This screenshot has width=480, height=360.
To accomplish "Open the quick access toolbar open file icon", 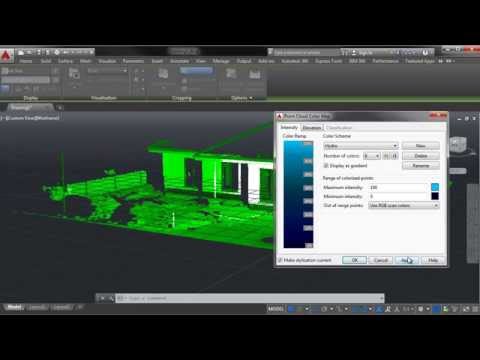I will pos(29,53).
